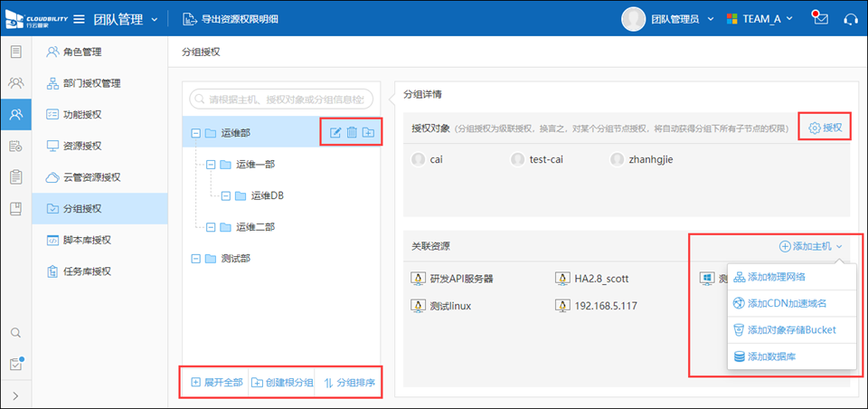Image resolution: width=868 pixels, height=409 pixels.
Task: Open the 添加主机 dropdown
Action: (x=811, y=246)
